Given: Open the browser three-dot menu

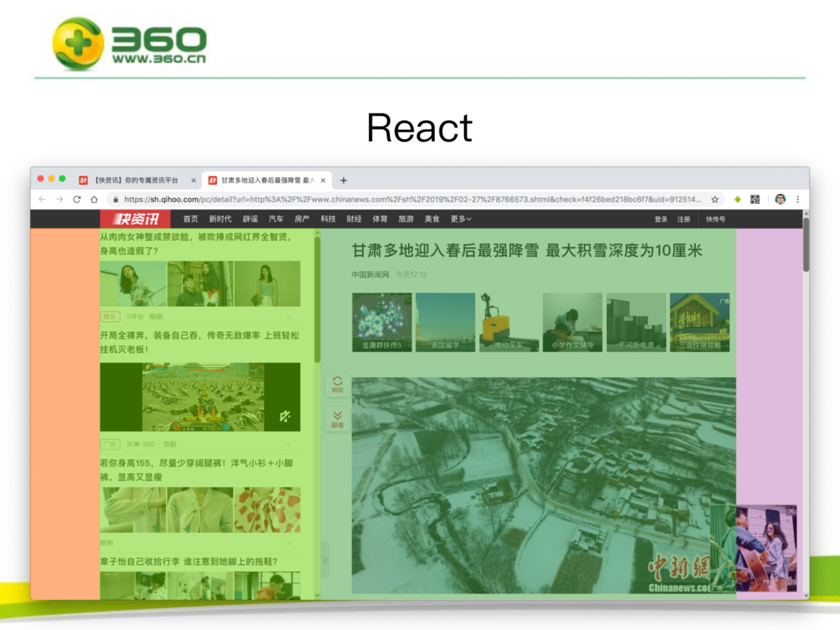Looking at the screenshot, I should (798, 199).
